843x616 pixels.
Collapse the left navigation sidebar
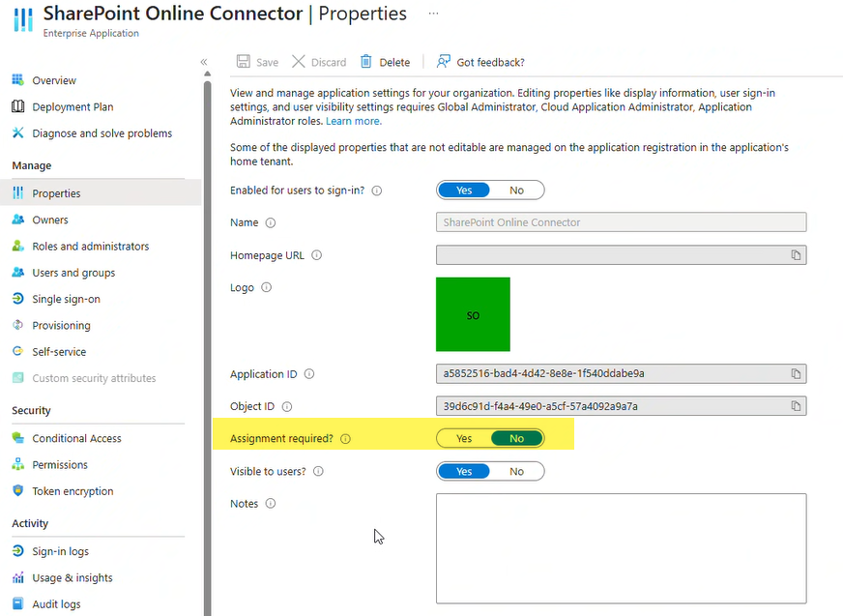click(204, 62)
